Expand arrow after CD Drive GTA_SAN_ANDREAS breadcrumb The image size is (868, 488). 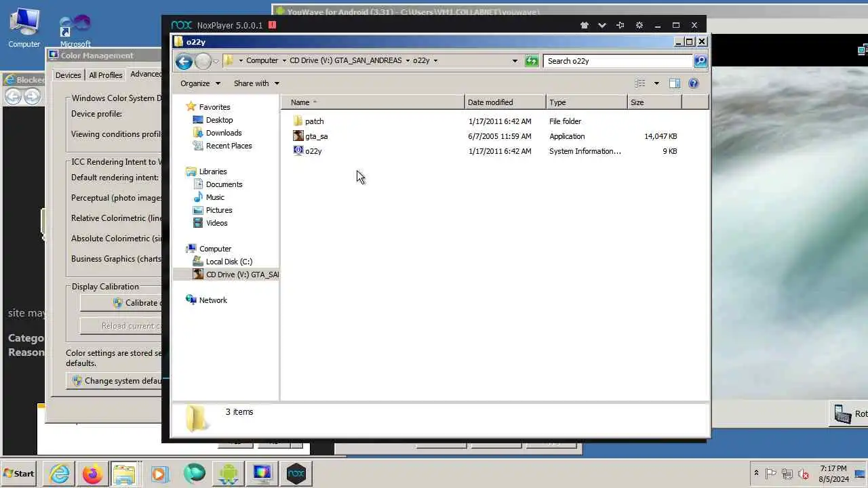tap(408, 60)
